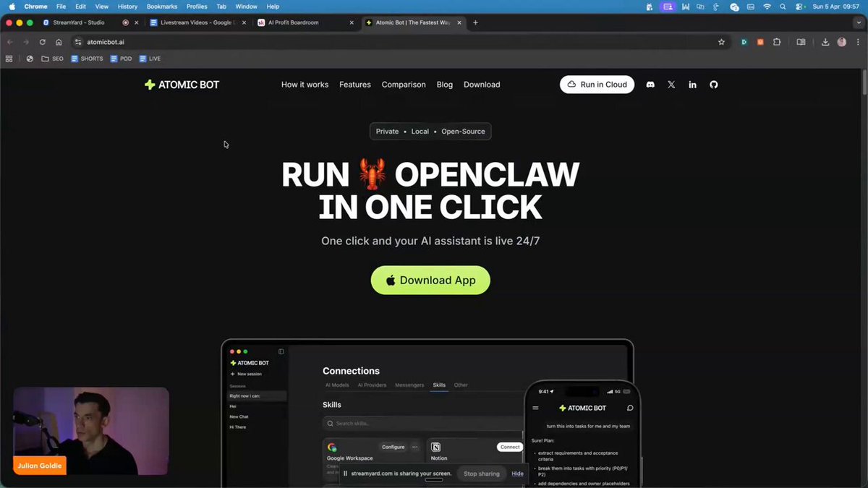Open a new tab with plus button
This screenshot has height=488, width=868.
tap(475, 22)
